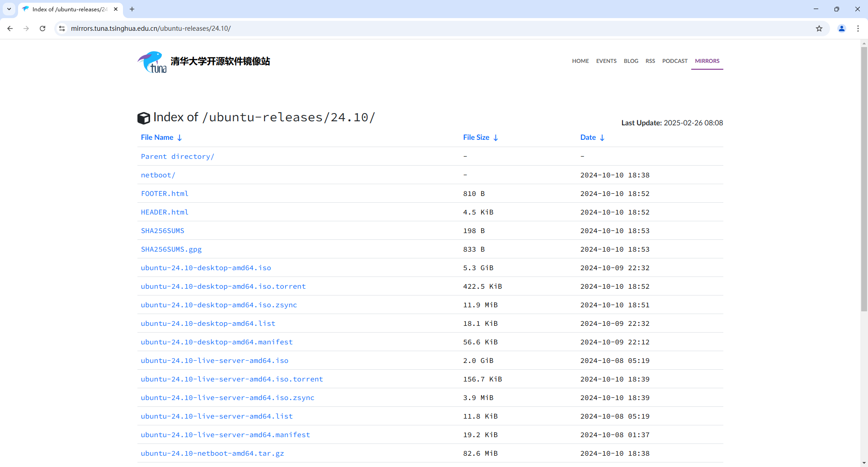Image resolution: width=868 pixels, height=467 pixels.
Task: Go back to the previous page
Action: pyautogui.click(x=10, y=29)
